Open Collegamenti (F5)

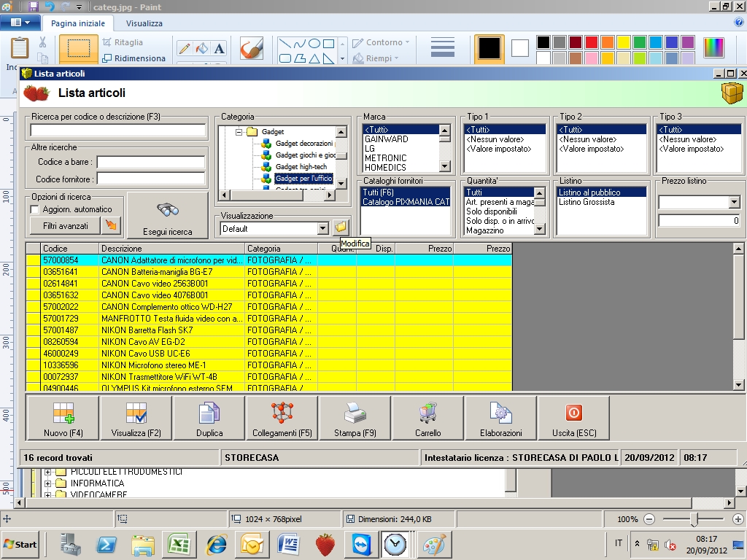(x=282, y=418)
